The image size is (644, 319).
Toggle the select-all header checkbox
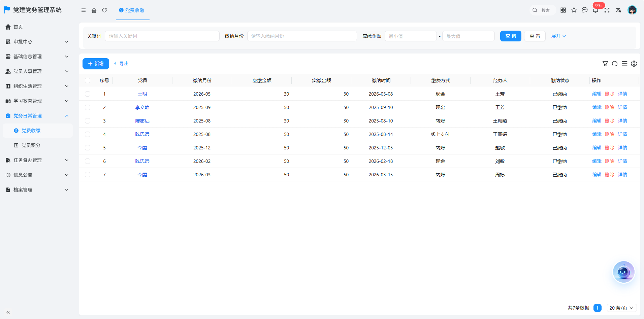[x=88, y=80]
